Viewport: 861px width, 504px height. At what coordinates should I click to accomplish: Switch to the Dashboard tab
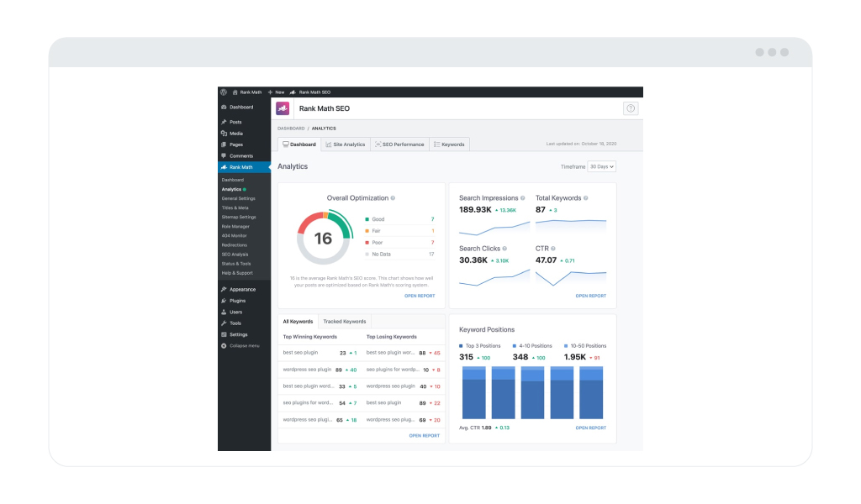[x=299, y=144]
